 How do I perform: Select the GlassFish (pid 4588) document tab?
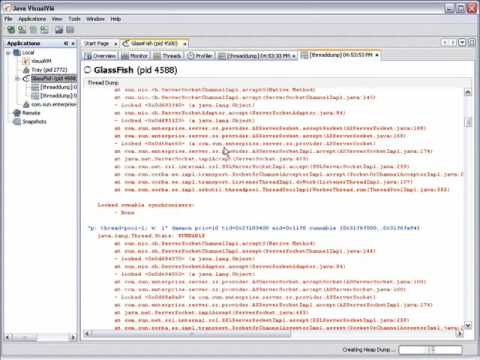pyautogui.click(x=154, y=44)
